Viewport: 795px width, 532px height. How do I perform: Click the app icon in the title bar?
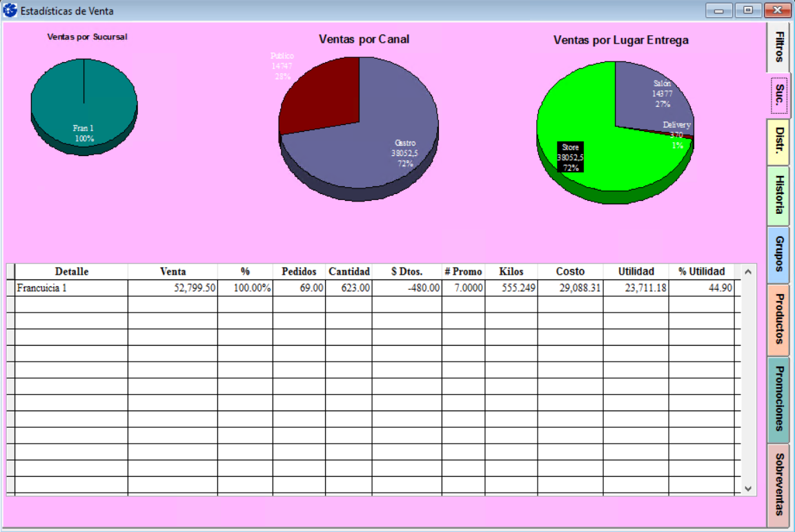point(10,11)
